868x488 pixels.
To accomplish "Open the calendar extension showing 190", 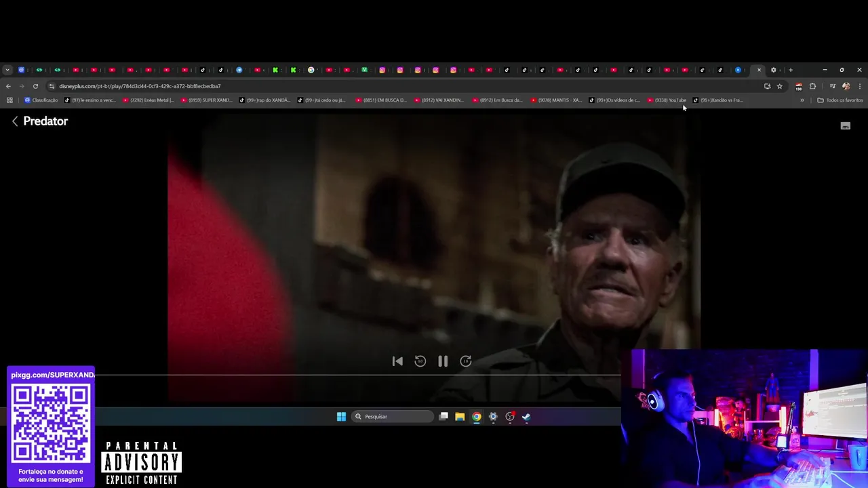I will pyautogui.click(x=799, y=87).
